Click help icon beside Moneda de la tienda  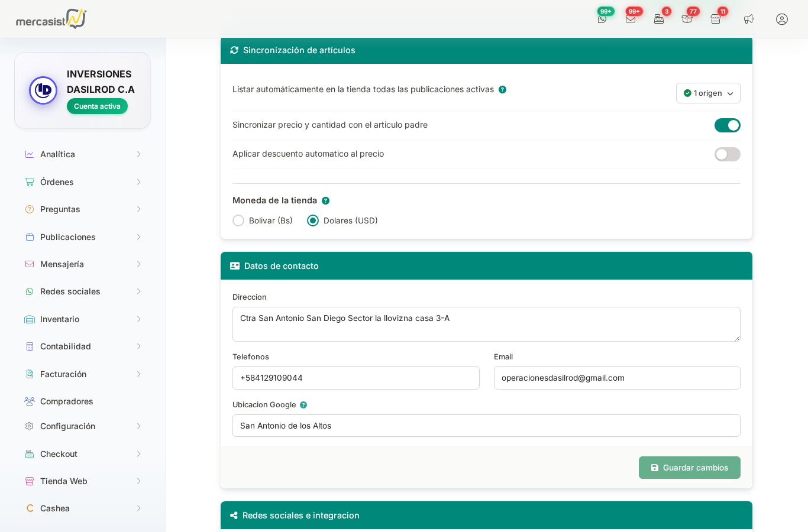tap(325, 201)
